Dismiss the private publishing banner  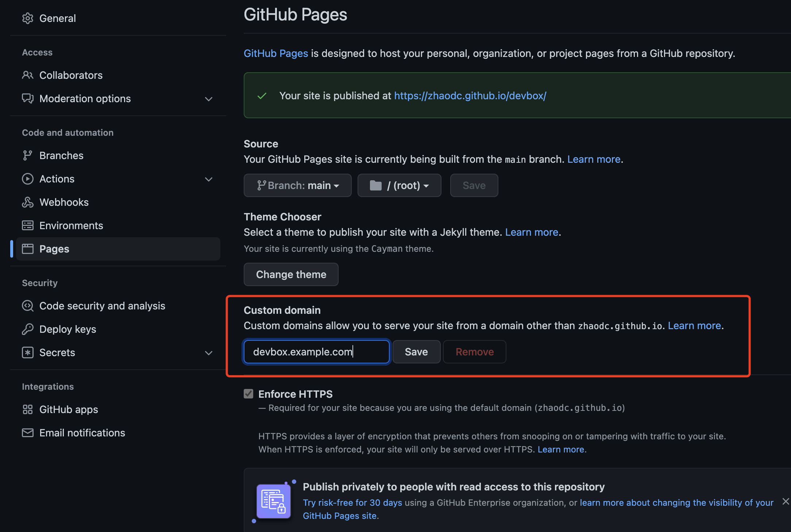[x=786, y=502]
